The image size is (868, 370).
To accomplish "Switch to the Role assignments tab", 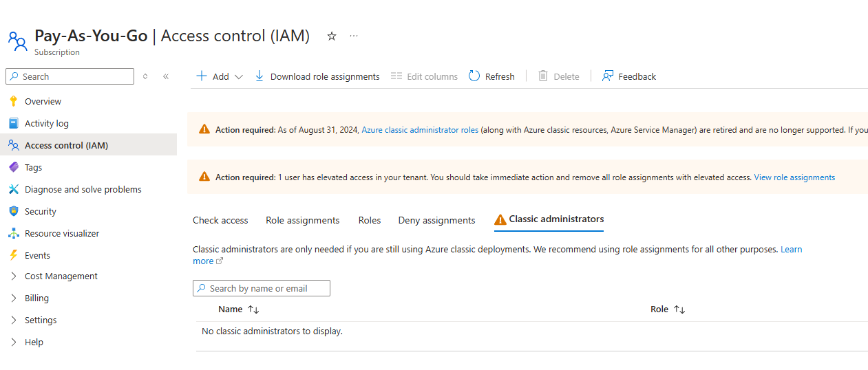I will pyautogui.click(x=303, y=220).
